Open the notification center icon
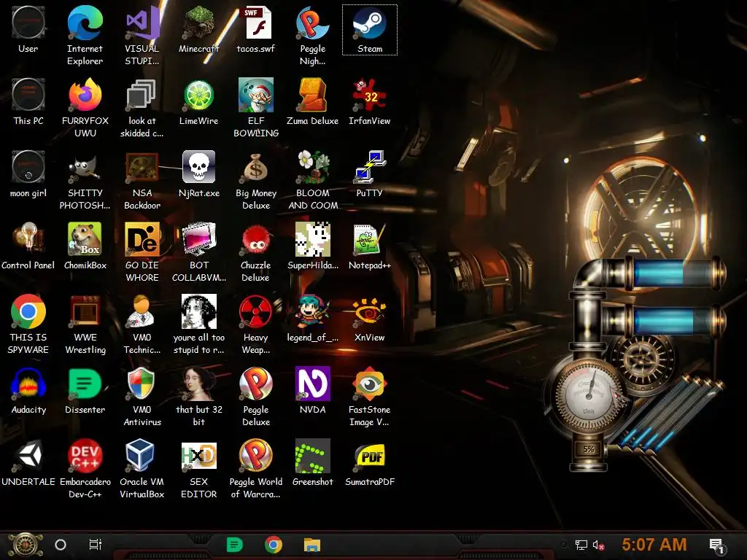 click(x=716, y=545)
